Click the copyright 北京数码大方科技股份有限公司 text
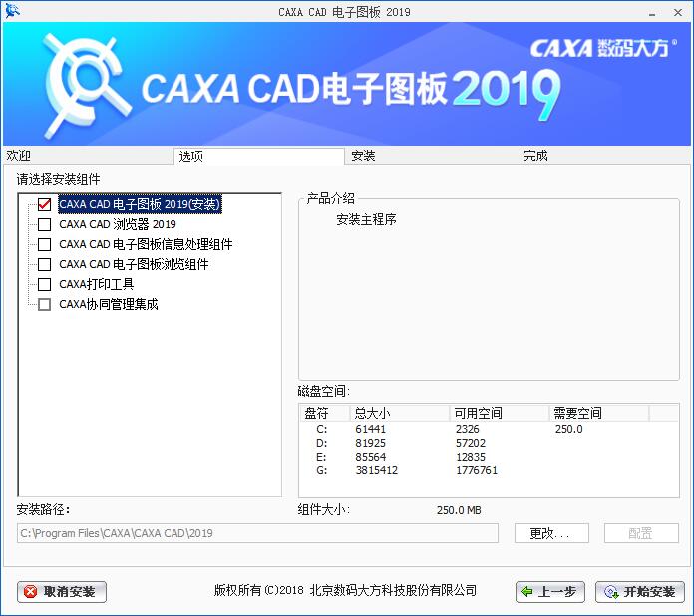 (x=393, y=590)
